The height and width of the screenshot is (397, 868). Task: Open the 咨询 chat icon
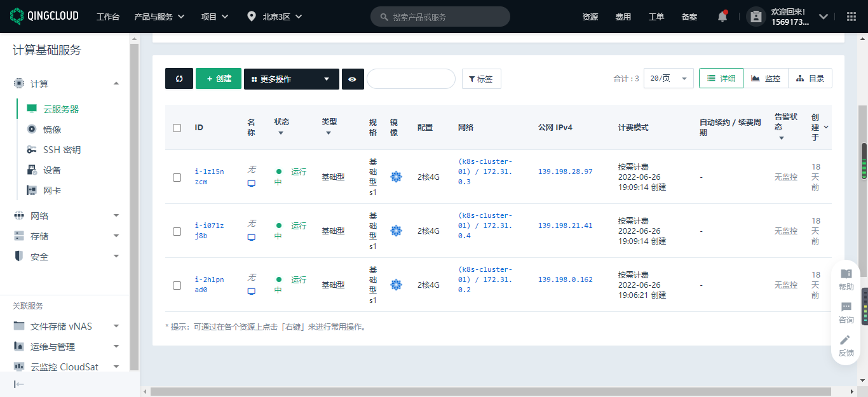pos(845,313)
